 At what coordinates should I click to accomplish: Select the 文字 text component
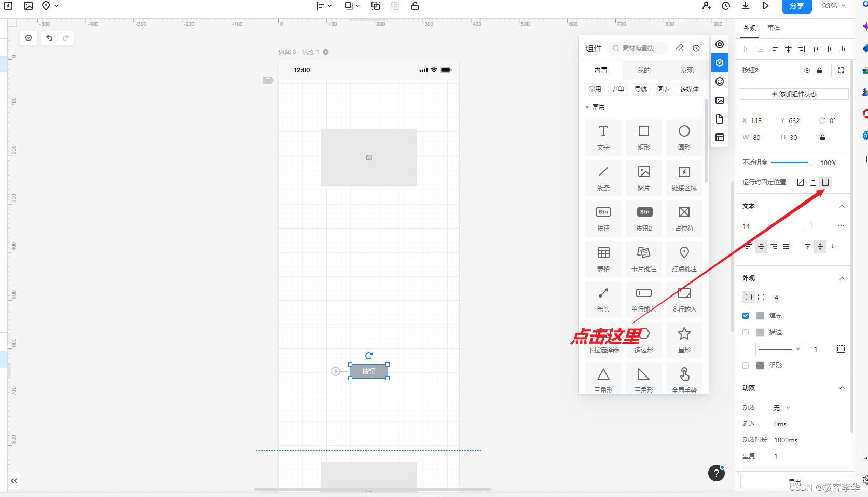pyautogui.click(x=603, y=138)
